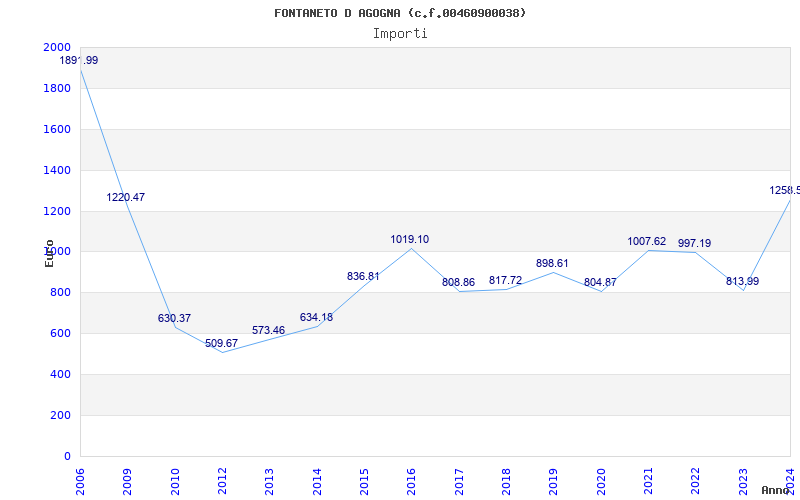Viewport: 800px width, 500px height.
Task: Click the 2016 year axis label
Action: tap(411, 482)
